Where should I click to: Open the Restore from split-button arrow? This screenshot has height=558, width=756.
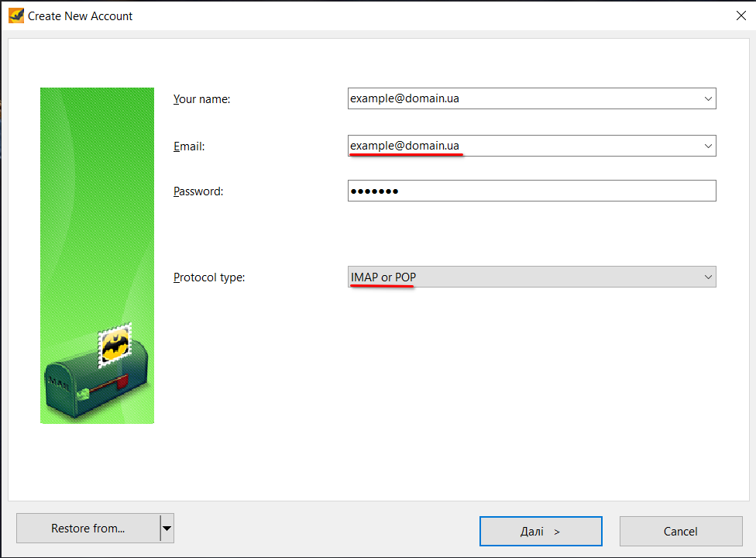[167, 529]
